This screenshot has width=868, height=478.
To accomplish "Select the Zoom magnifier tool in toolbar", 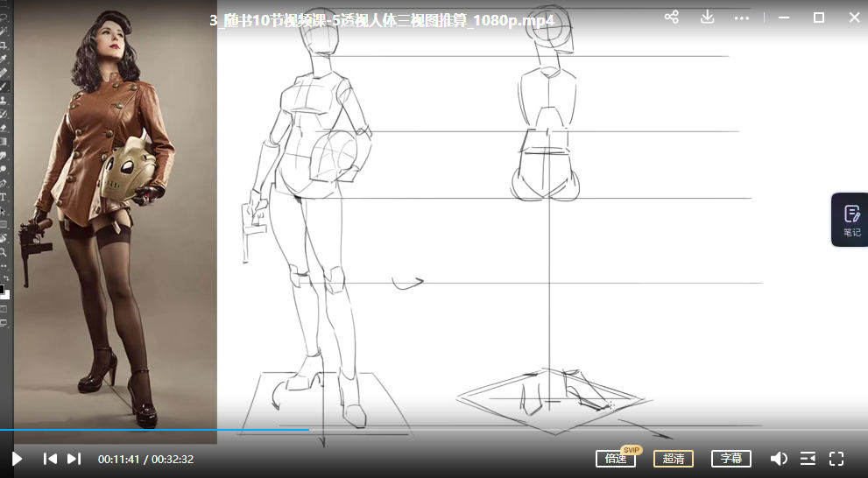I will (x=4, y=251).
